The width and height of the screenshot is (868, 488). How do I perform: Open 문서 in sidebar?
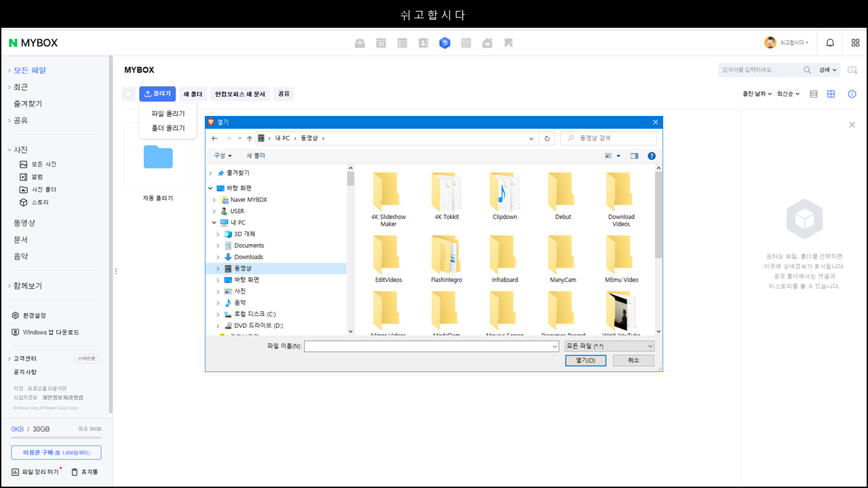pyautogui.click(x=21, y=240)
